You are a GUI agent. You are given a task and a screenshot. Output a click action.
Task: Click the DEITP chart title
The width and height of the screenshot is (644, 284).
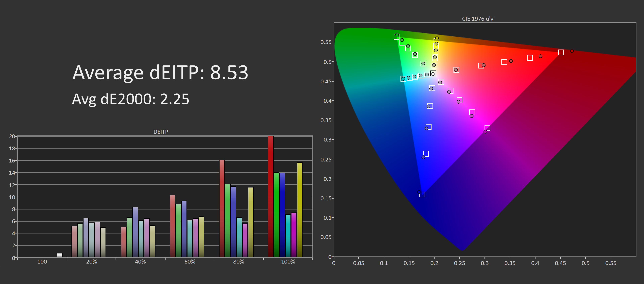pyautogui.click(x=161, y=132)
